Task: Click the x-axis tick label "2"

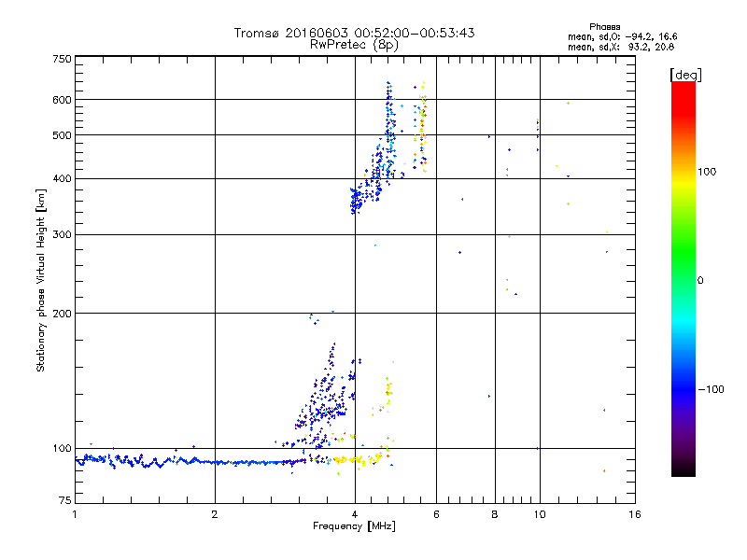Action: pyautogui.click(x=215, y=514)
